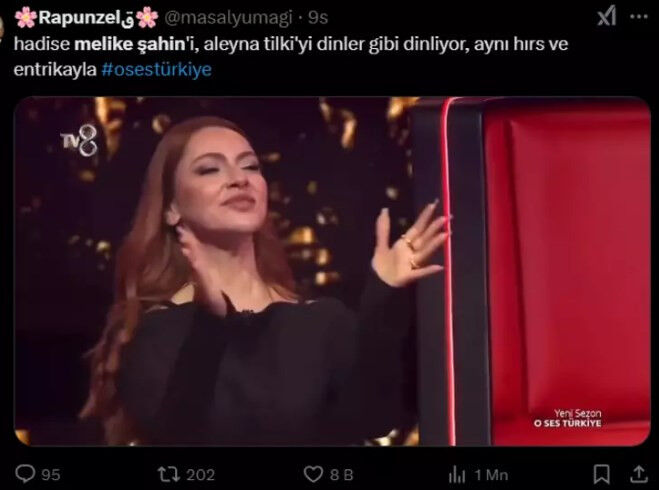Like the tweet with the heart icon
The width and height of the screenshot is (659, 490).
coord(313,474)
